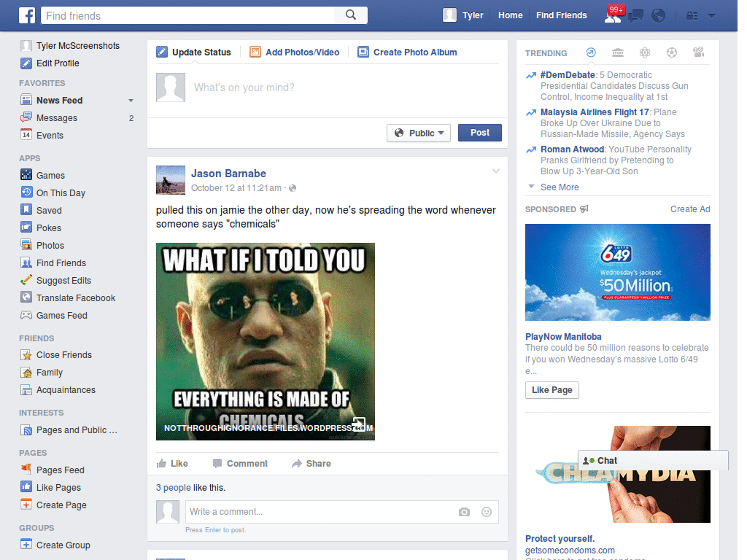Expand See More trending topics
Viewport: 747px width, 560px height.
[560, 187]
